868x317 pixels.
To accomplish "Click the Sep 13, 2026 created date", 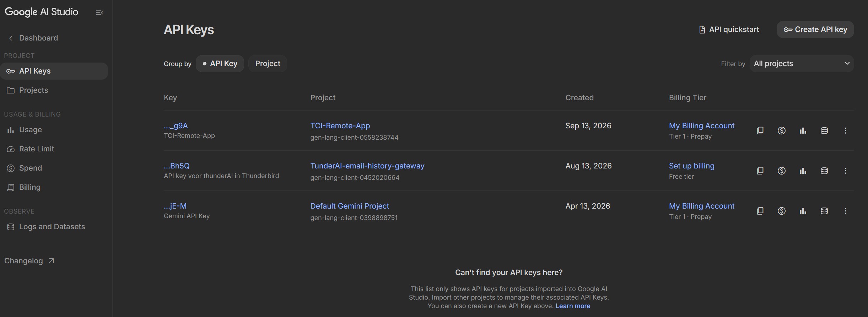I will coord(588,126).
